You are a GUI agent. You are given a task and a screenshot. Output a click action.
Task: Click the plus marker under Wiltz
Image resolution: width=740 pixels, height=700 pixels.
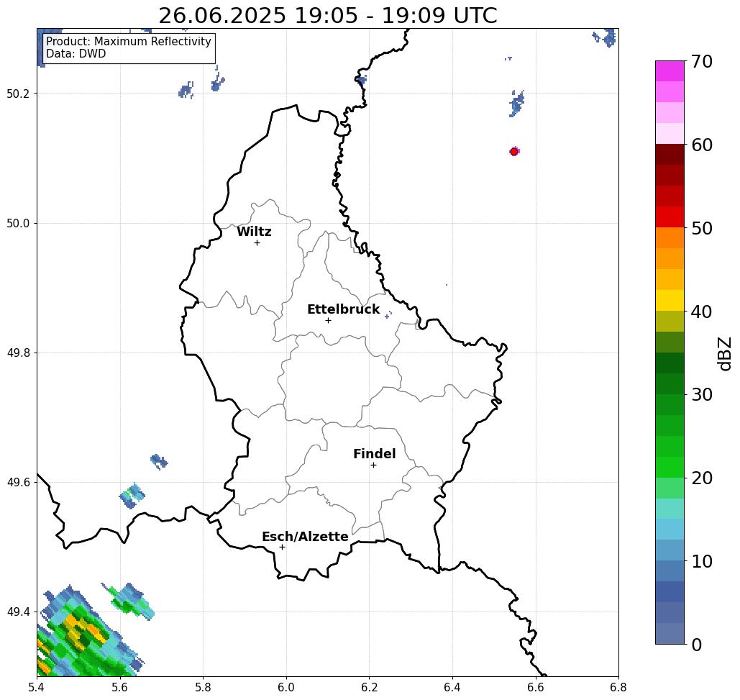point(257,243)
